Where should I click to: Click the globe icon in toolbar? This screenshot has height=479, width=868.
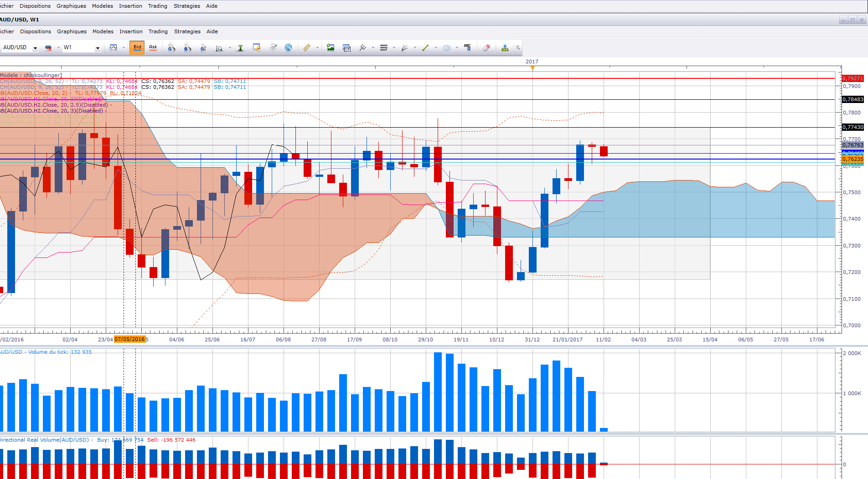coord(288,47)
